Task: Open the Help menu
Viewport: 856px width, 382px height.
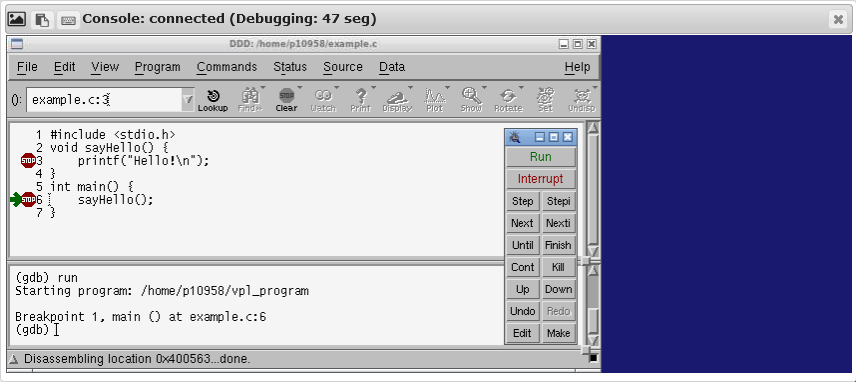Action: 578,67
